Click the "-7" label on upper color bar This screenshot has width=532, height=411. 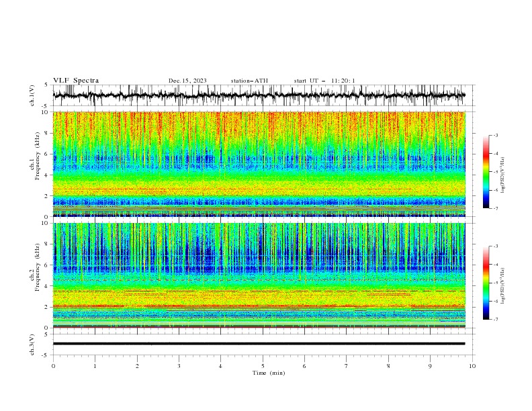tap(495, 208)
